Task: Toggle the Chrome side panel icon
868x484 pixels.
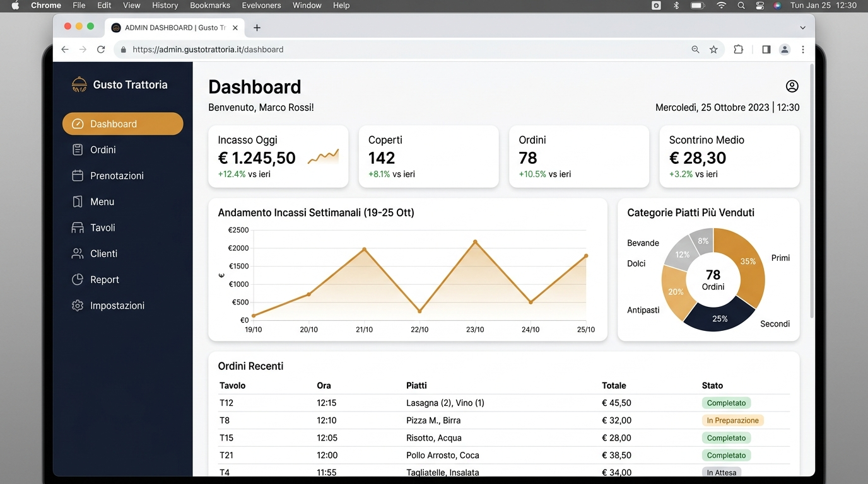Action: pyautogui.click(x=766, y=49)
